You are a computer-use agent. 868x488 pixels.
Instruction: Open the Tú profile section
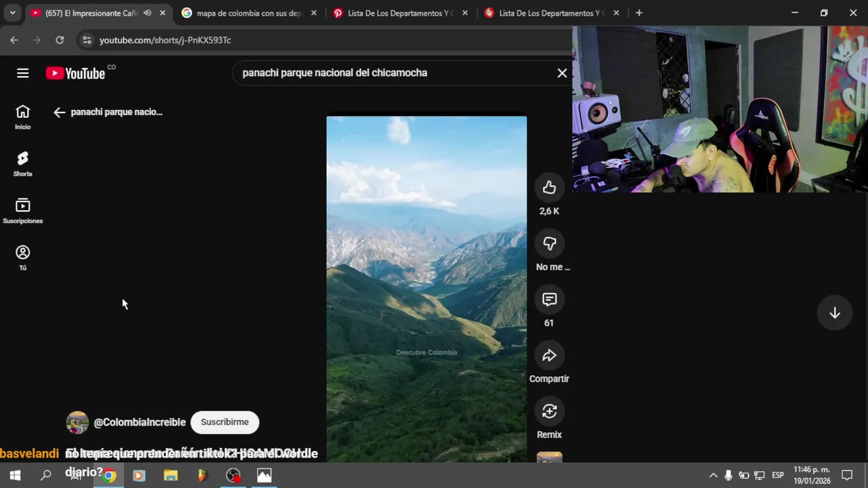tap(22, 258)
